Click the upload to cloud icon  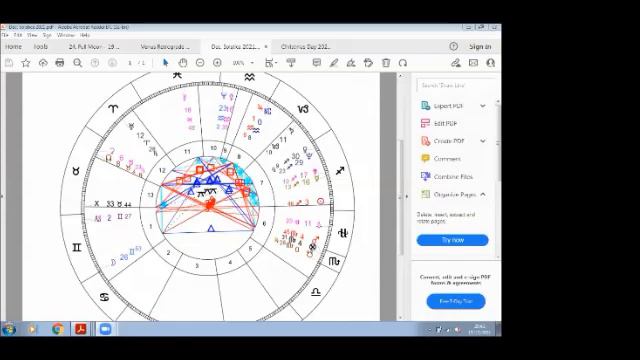[43, 63]
